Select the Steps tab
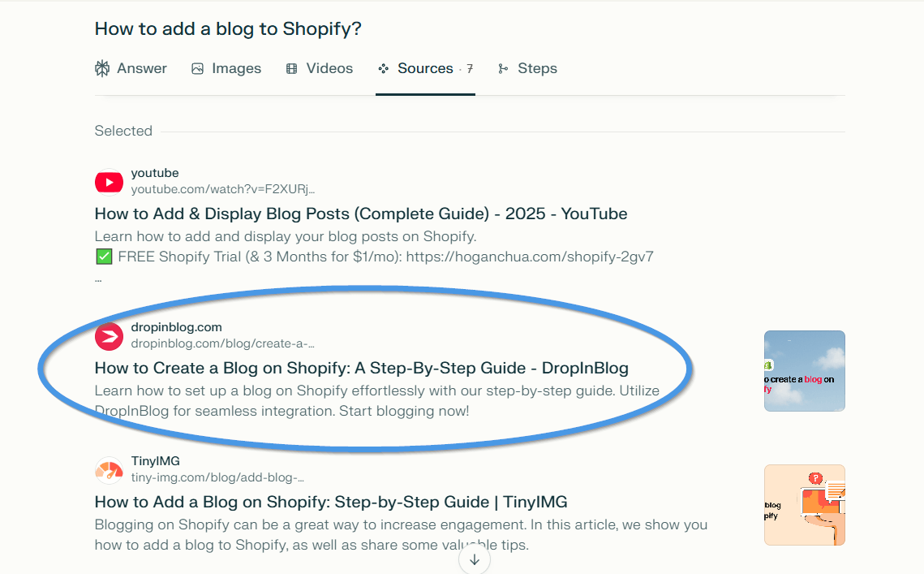Image resolution: width=924 pixels, height=574 pixels. point(537,69)
